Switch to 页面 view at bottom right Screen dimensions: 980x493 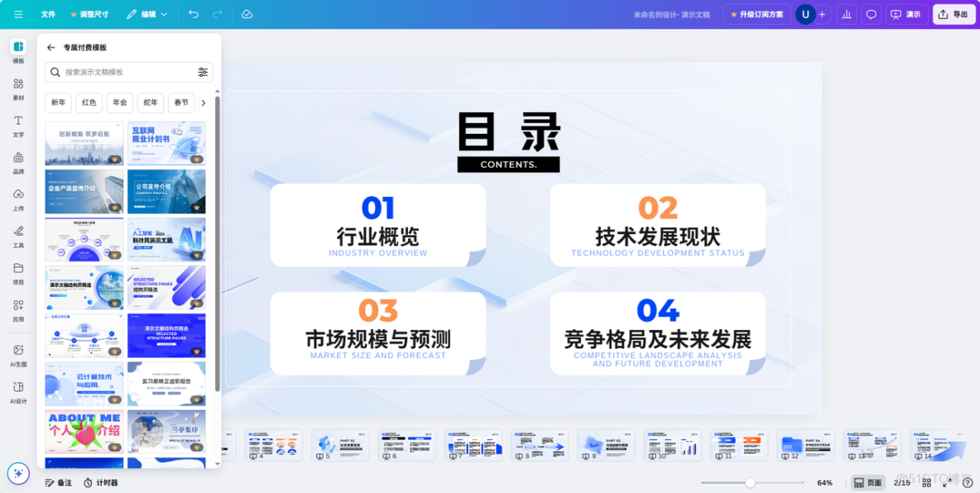[866, 482]
